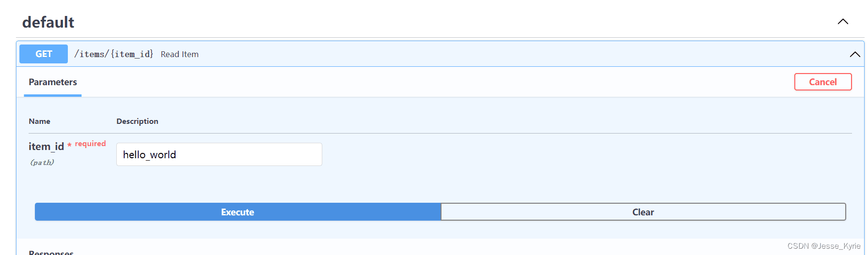Switch to the Parameters tab
This screenshot has height=255, width=868.
pos(53,82)
